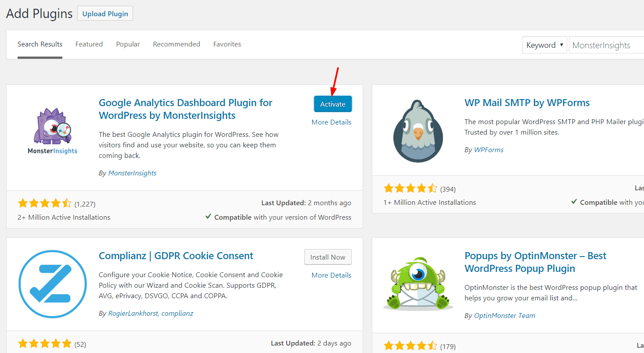Open the WPForms author link
This screenshot has height=353, width=644.
(489, 150)
